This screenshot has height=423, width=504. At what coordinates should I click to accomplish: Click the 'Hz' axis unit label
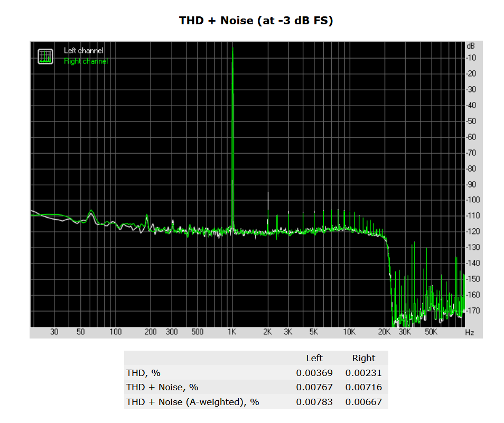click(470, 332)
